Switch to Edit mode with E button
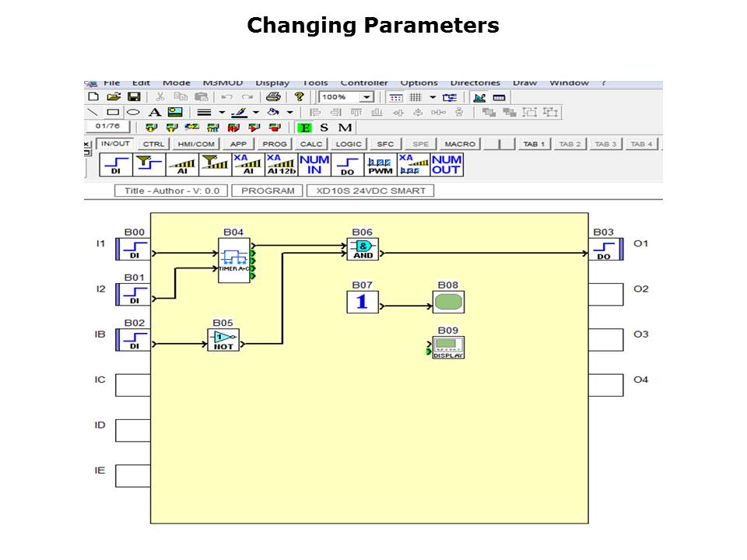The width and height of the screenshot is (747, 560). (x=305, y=128)
